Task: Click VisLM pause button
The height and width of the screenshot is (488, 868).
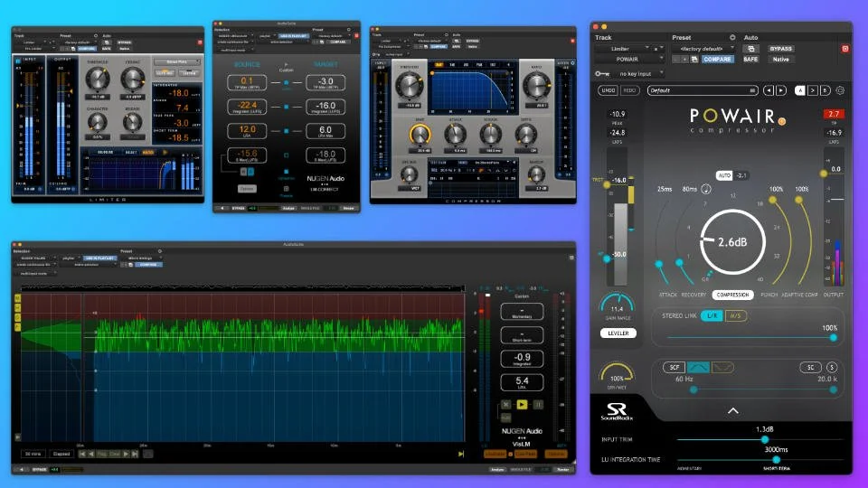Action: [x=537, y=405]
